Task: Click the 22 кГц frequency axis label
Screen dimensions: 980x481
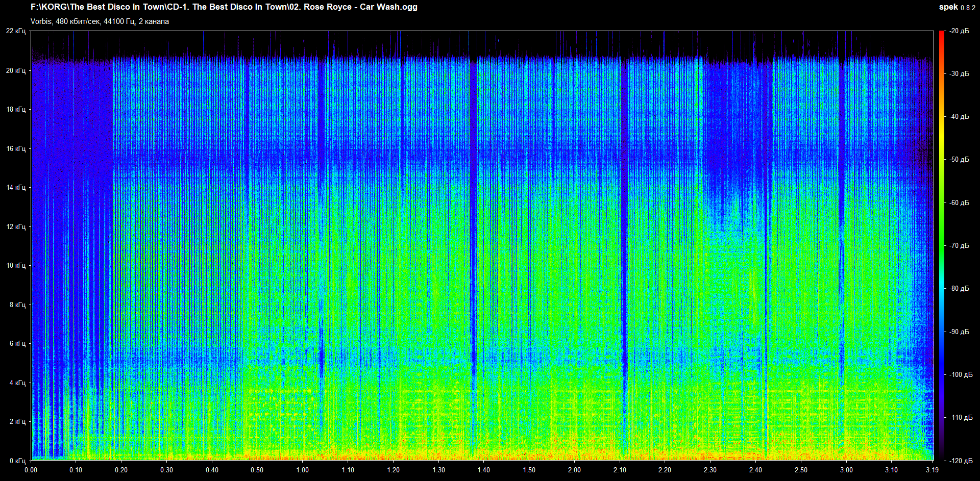Action: point(16,31)
